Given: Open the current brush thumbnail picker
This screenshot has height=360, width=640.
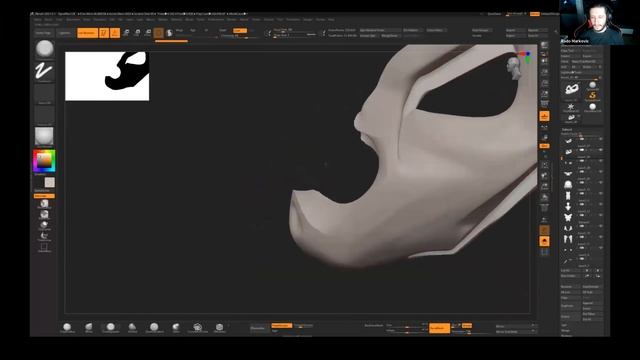Looking at the screenshot, I should tap(44, 49).
